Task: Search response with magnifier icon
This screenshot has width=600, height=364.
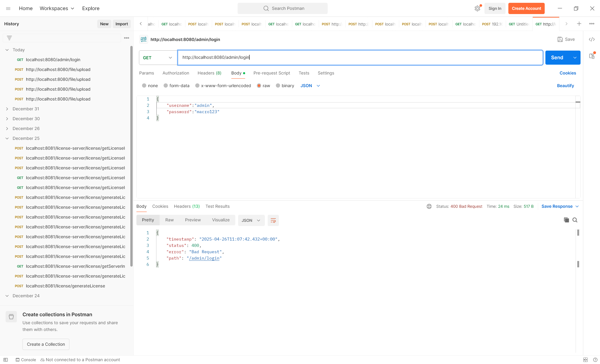Action: (575, 220)
